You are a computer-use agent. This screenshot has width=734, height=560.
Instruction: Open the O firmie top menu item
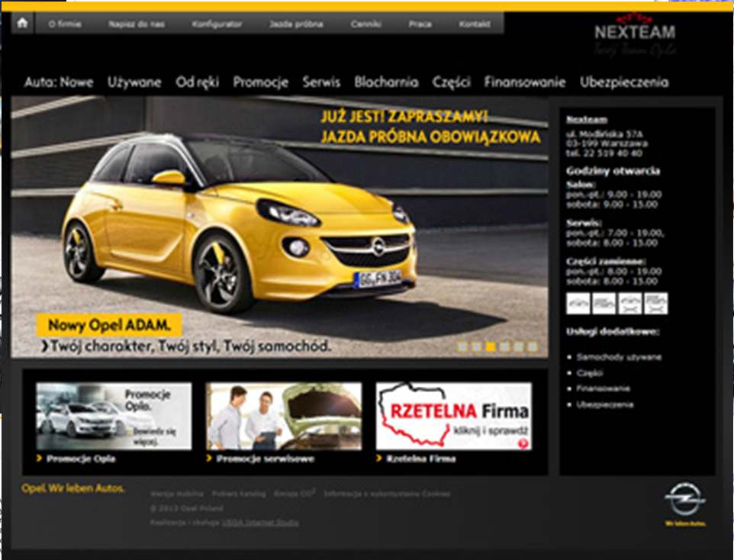(x=65, y=24)
